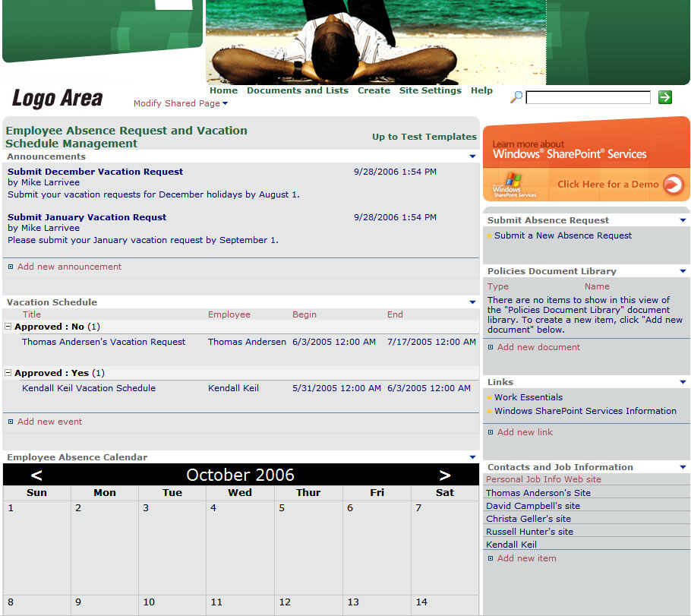This screenshot has height=616, width=691.
Task: Open Thomas Anderson's Site link
Action: 538,493
